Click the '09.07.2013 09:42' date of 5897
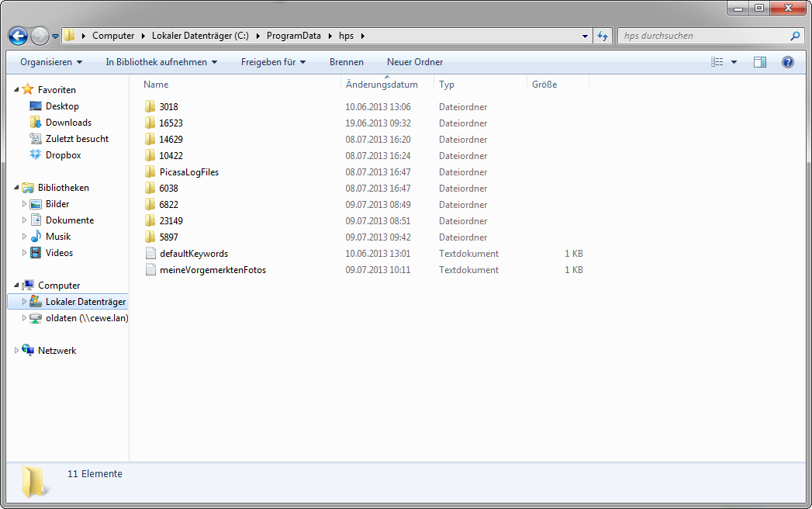The height and width of the screenshot is (509, 812). pyautogui.click(x=378, y=237)
